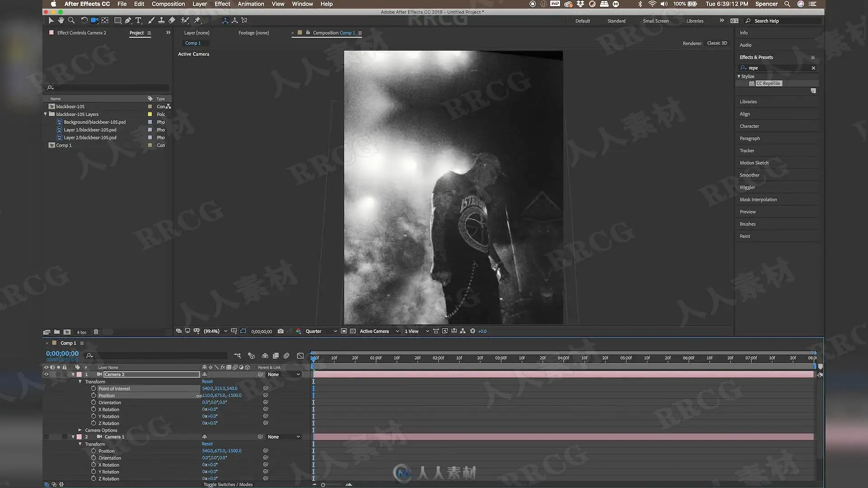The image size is (868, 488).
Task: Collapse the Camera 2 layer properties
Action: (73, 375)
